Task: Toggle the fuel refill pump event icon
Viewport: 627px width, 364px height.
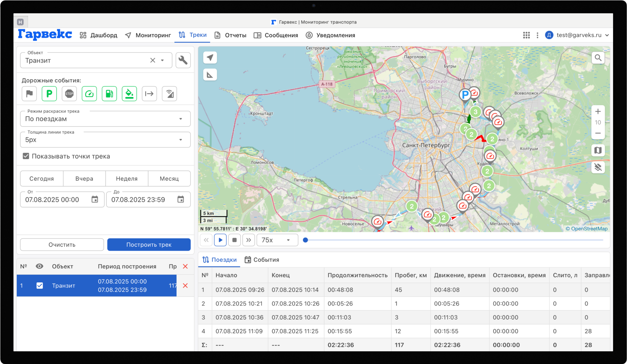Action: (109, 94)
